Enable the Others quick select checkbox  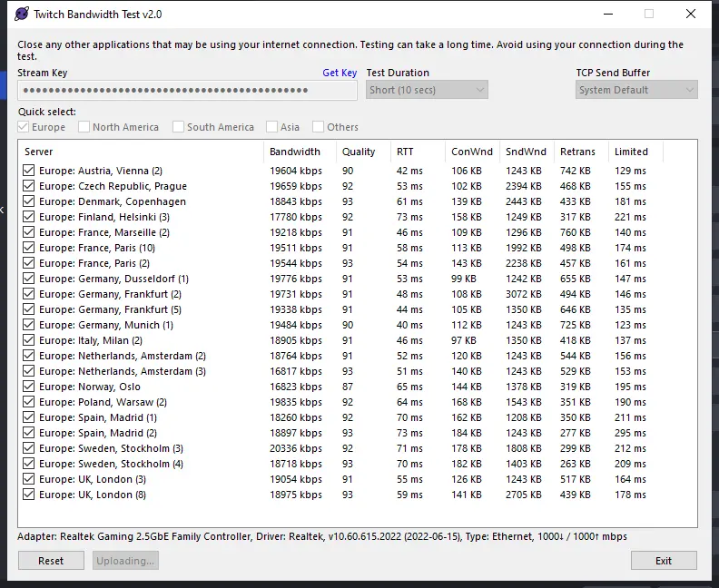tap(319, 127)
